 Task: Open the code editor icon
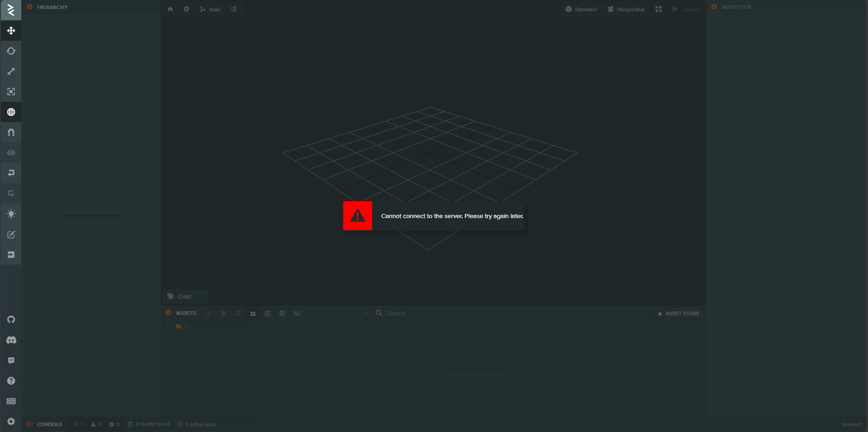click(x=11, y=234)
